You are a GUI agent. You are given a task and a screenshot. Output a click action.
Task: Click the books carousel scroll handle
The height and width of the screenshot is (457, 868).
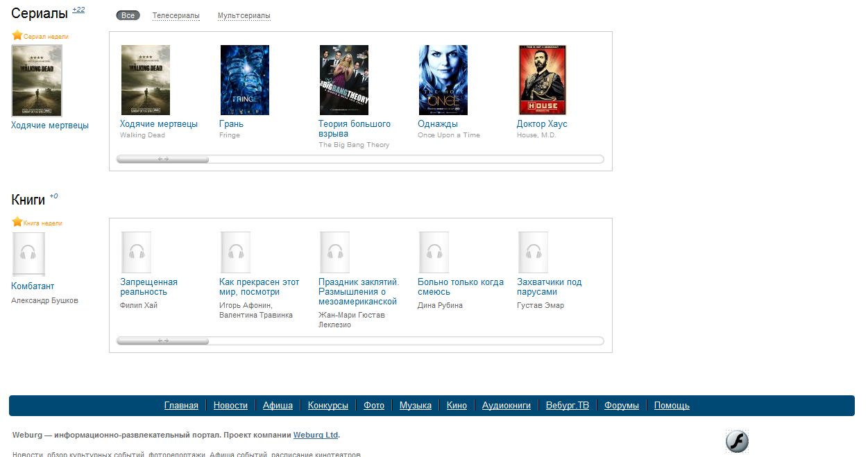[x=163, y=341]
